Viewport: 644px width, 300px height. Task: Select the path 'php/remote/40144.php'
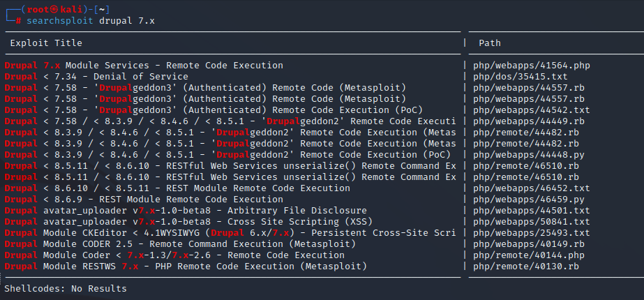529,255
